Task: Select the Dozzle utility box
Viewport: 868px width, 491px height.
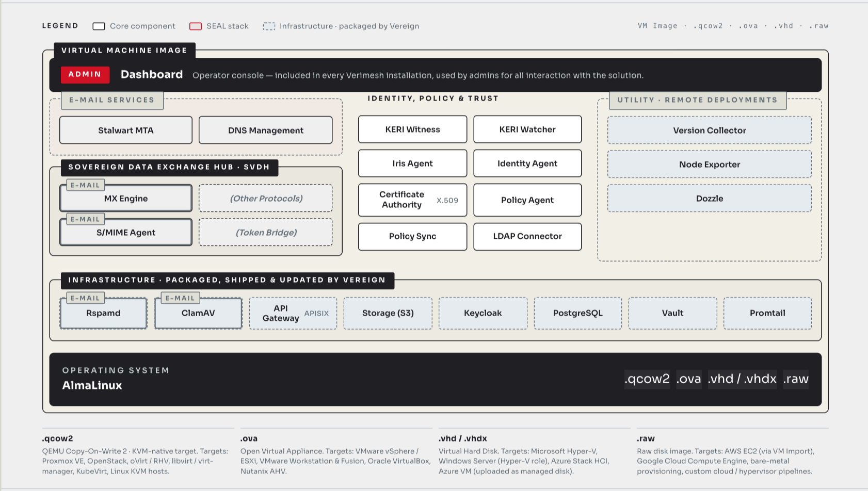Action: pos(710,198)
